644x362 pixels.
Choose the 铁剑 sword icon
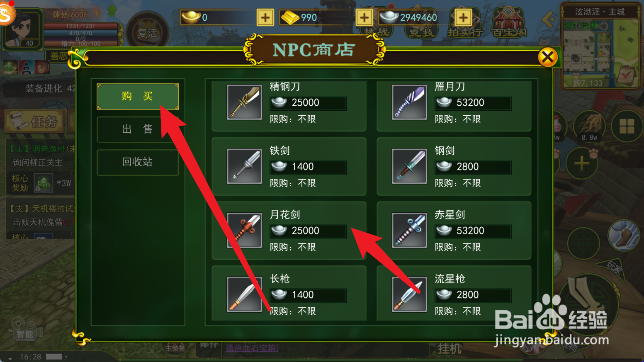(245, 166)
